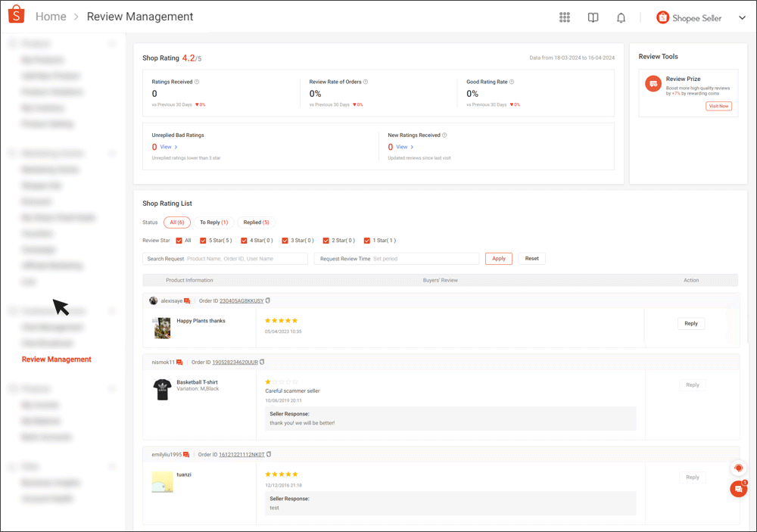Viewport: 757px width, 532px height.
Task: Click the Shopee logo in the top-left corner
Action: [x=16, y=15]
